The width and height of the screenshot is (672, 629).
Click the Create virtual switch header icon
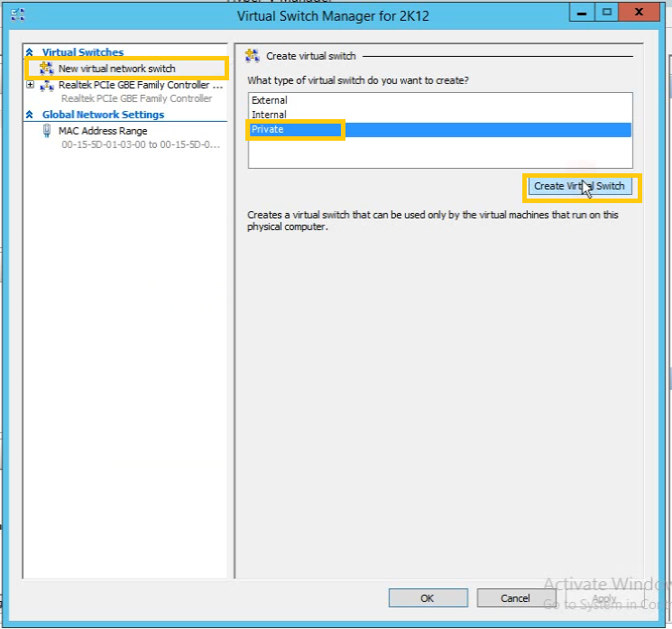pyautogui.click(x=253, y=56)
